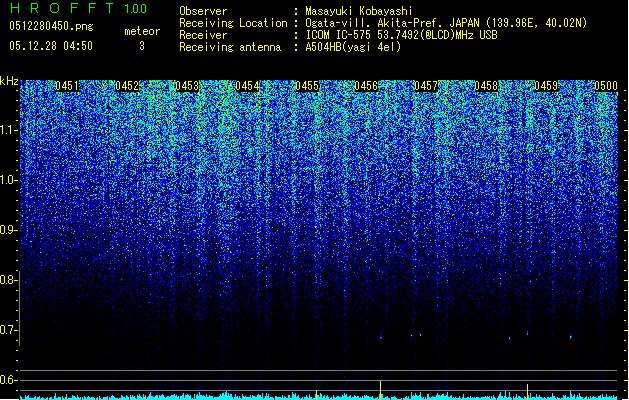The width and height of the screenshot is (629, 400).
Task: Click the meteor count label
Action: 142,31
